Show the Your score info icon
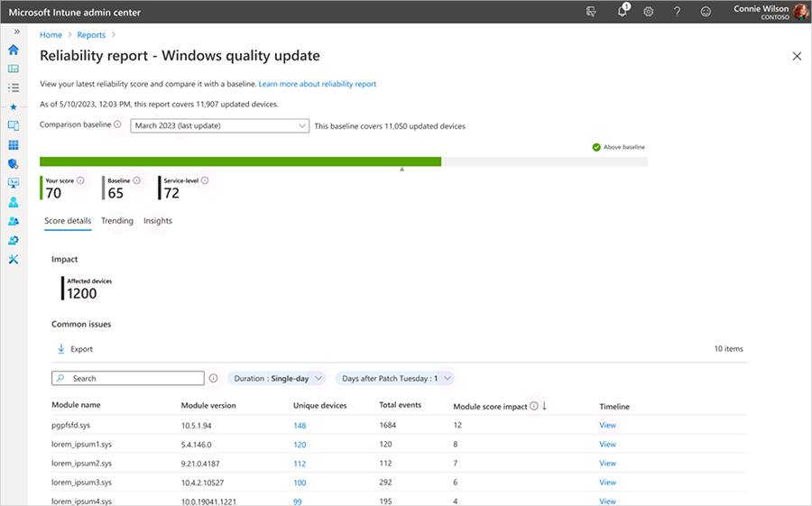This screenshot has width=812, height=506. point(80,180)
